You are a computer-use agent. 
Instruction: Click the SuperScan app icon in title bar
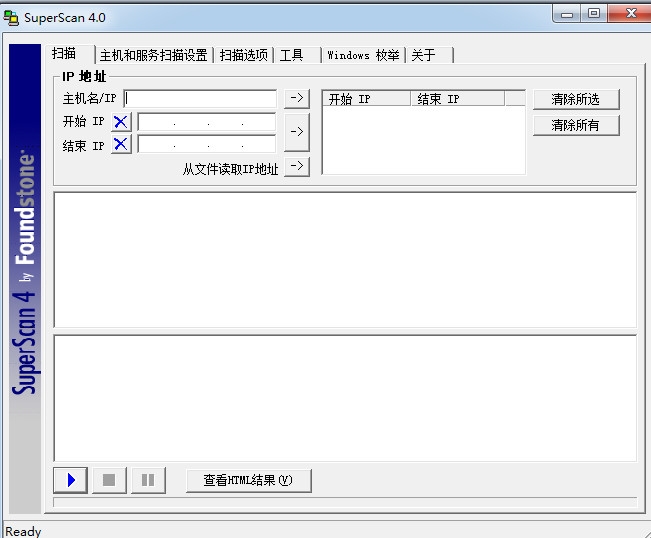[11, 17]
